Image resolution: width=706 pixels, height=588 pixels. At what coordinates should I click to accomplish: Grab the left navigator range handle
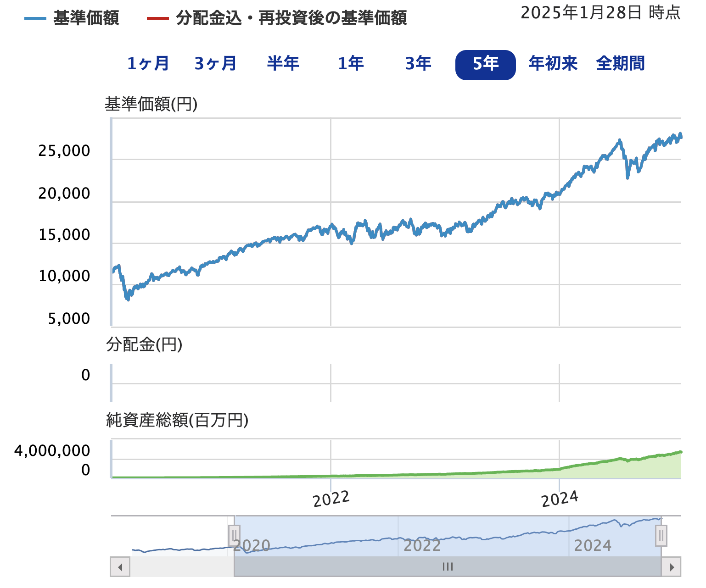(234, 535)
